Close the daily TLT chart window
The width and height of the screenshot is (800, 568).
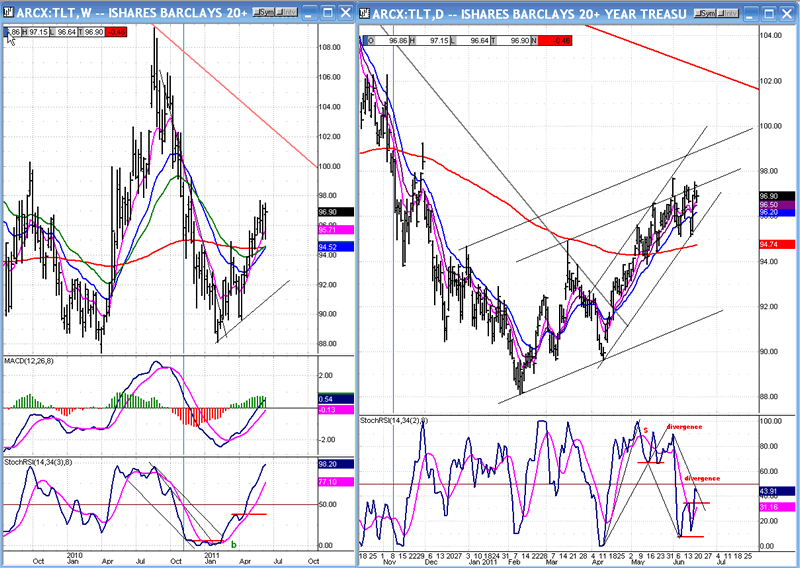click(787, 11)
